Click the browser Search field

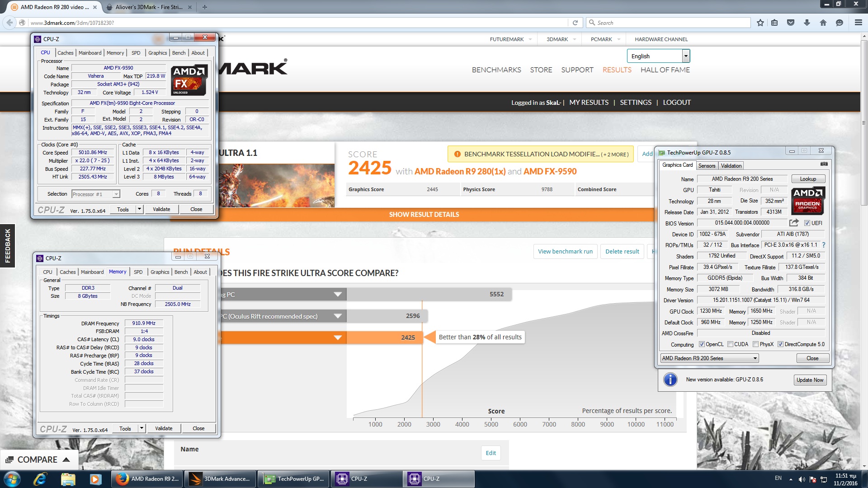pos(668,23)
